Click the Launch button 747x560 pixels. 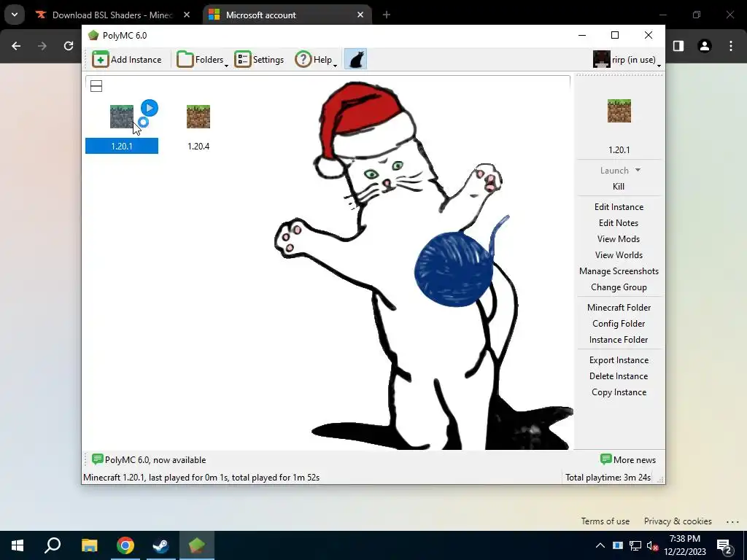tap(614, 171)
